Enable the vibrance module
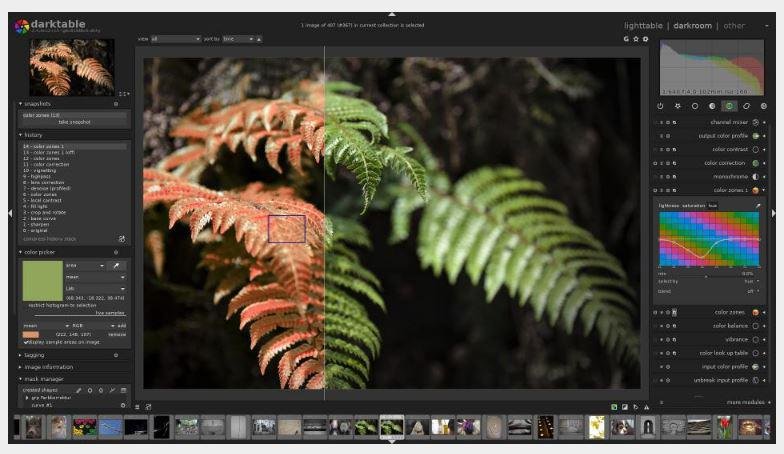 click(x=755, y=339)
